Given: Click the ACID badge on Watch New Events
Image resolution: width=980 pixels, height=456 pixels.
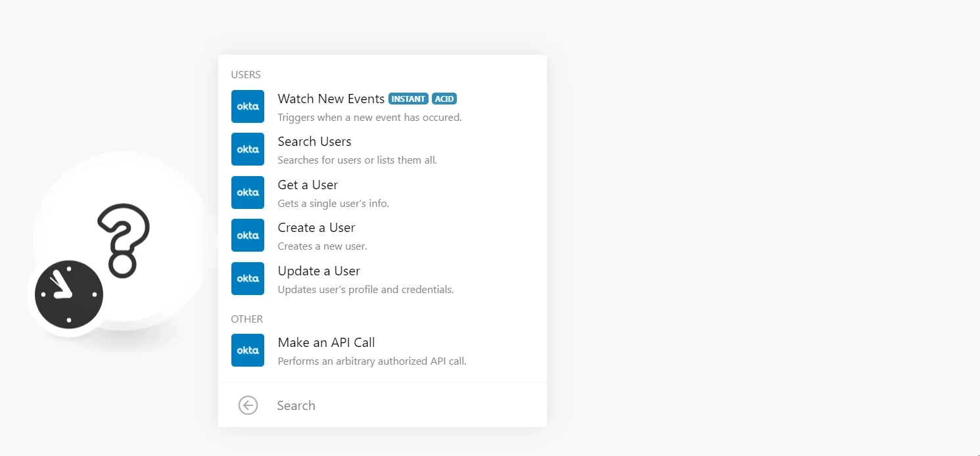Looking at the screenshot, I should click(x=444, y=99).
